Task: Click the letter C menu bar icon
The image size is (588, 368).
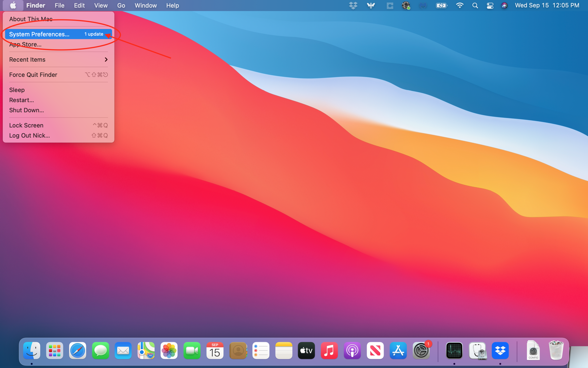Action: pyautogui.click(x=390, y=5)
